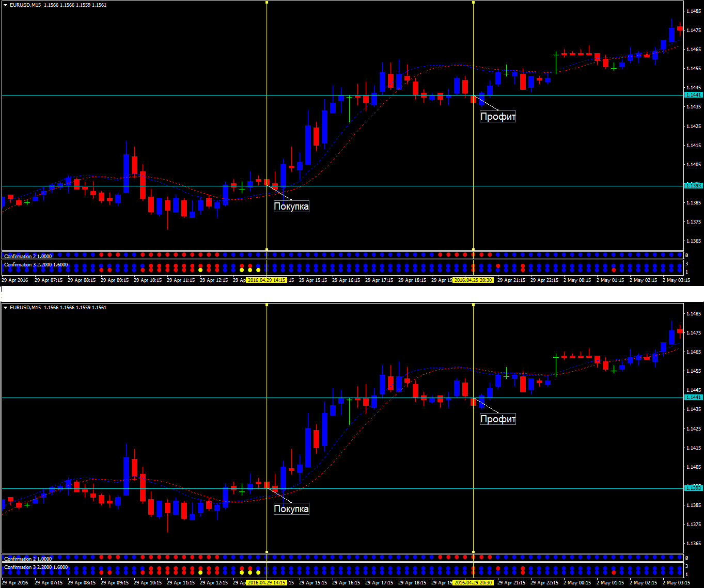Click the 29 Apr 21:15 time label, top chart

511,280
